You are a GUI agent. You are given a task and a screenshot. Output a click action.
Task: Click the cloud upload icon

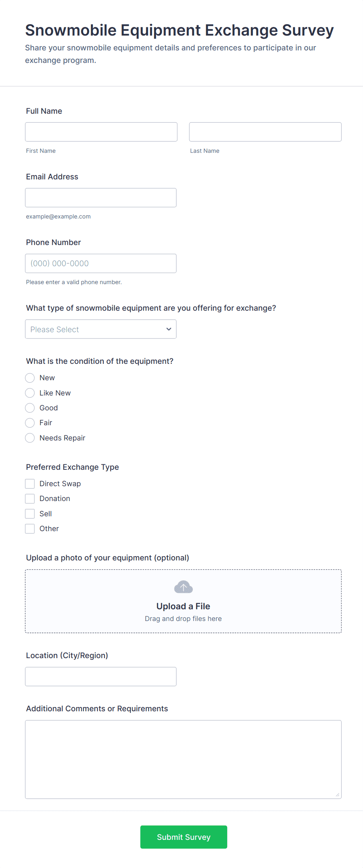[183, 587]
